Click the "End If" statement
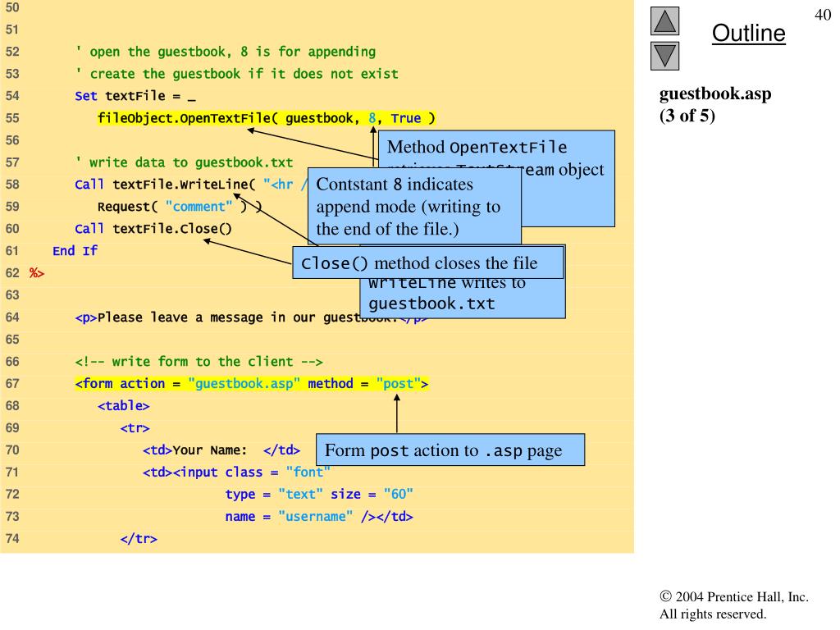 pyautogui.click(x=75, y=251)
